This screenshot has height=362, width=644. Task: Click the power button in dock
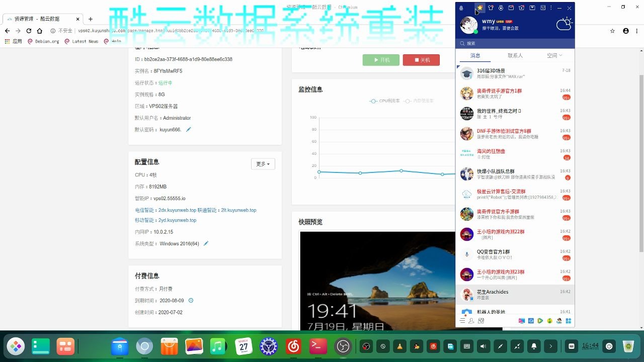pyautogui.click(x=609, y=346)
